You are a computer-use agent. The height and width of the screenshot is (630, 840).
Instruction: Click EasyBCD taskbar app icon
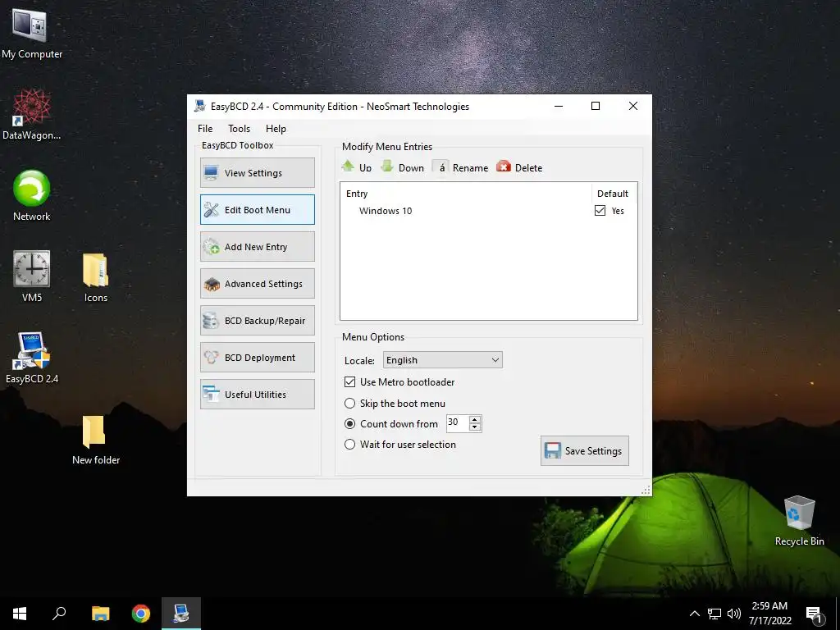[181, 614]
